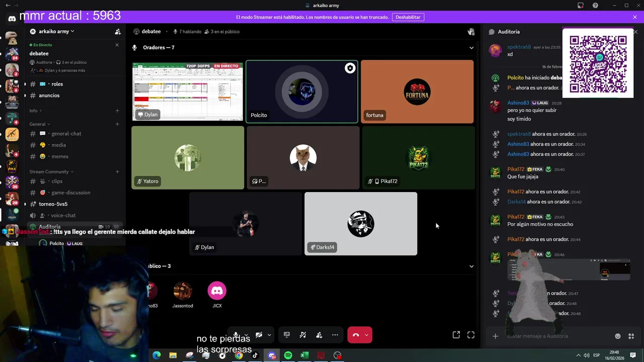Image resolution: width=644 pixels, height=362 pixels.
Task: Collapse the Oradores — 7 section
Action: [471, 48]
